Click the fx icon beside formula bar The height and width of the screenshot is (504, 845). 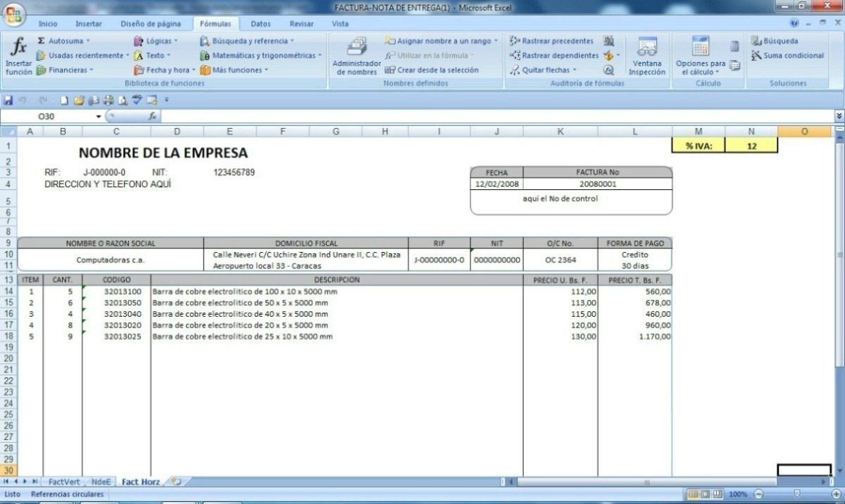click(x=153, y=116)
